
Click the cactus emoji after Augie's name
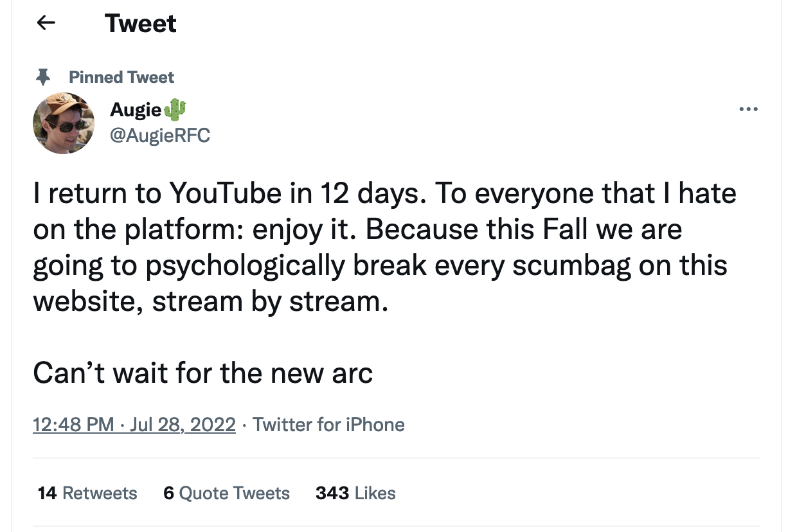click(175, 110)
